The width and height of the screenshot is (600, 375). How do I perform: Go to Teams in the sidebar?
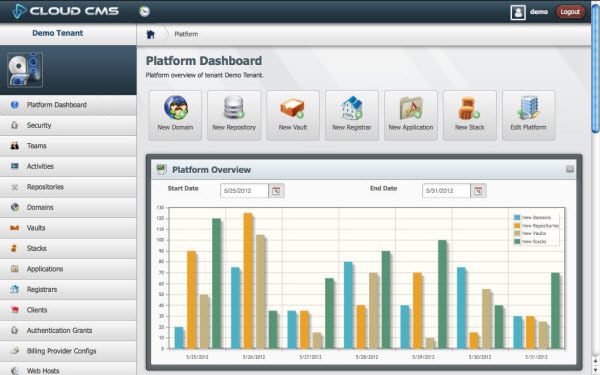(x=68, y=146)
